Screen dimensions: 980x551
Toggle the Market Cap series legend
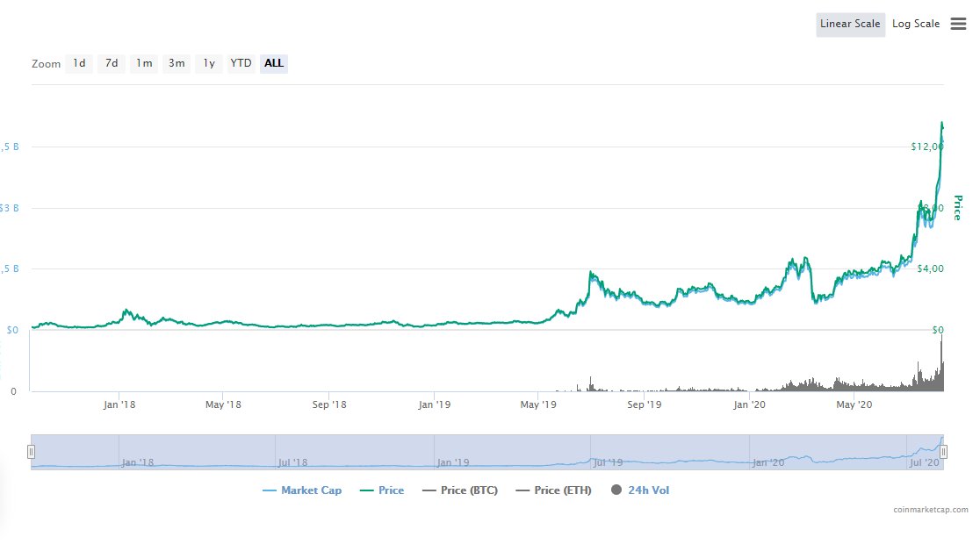(302, 490)
